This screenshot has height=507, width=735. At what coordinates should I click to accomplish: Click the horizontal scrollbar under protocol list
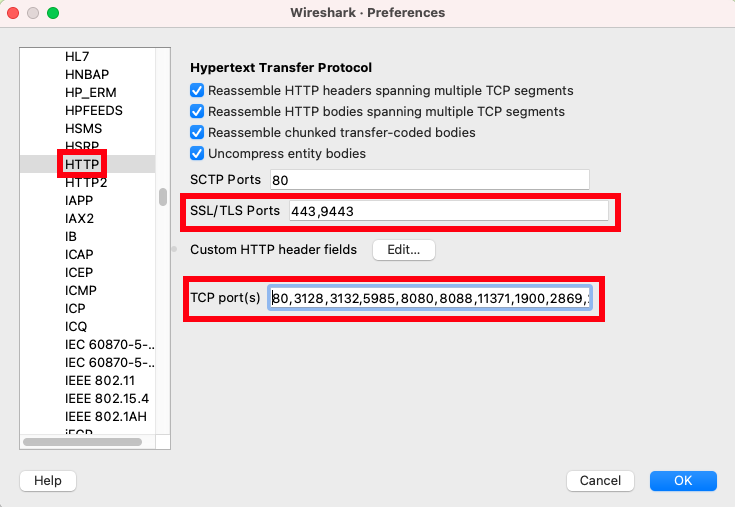(82, 442)
